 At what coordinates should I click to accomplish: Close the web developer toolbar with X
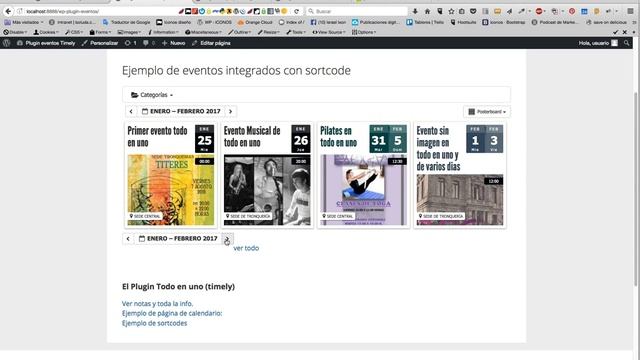(625, 32)
